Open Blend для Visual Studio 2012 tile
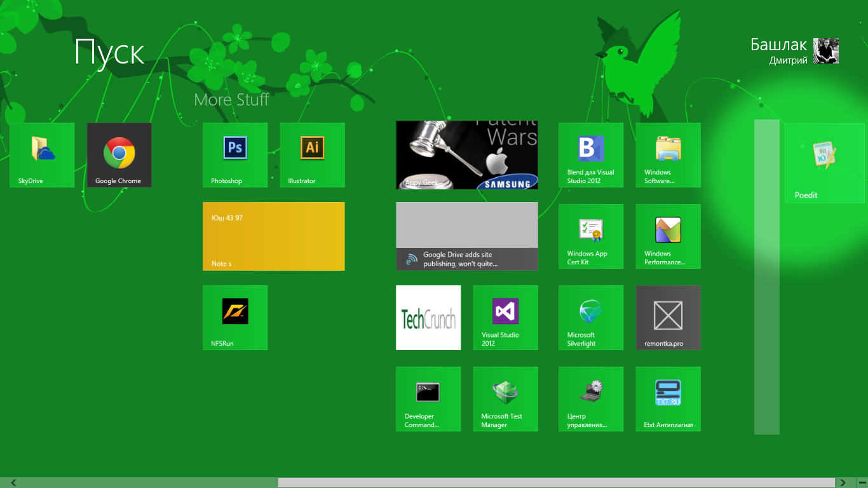868x488 pixels. coord(591,155)
